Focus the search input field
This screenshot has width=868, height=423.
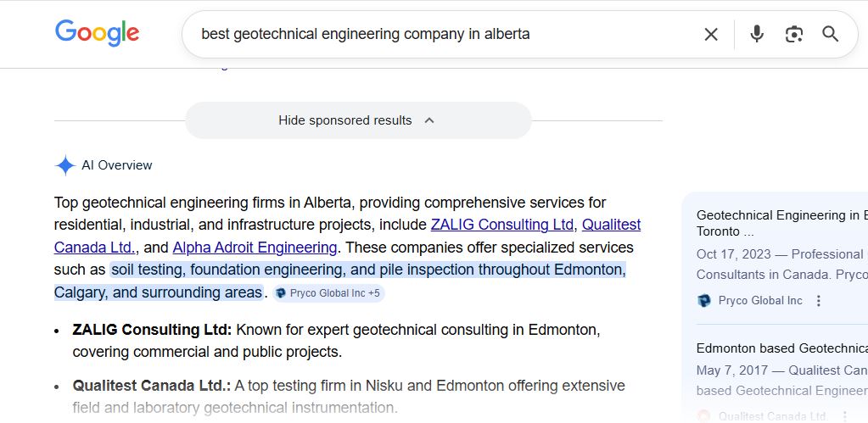point(441,34)
